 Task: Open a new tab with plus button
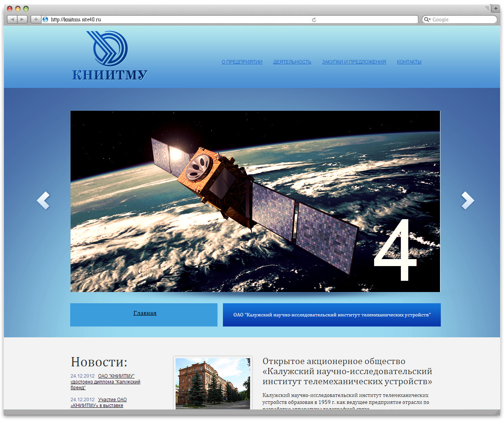point(496,8)
